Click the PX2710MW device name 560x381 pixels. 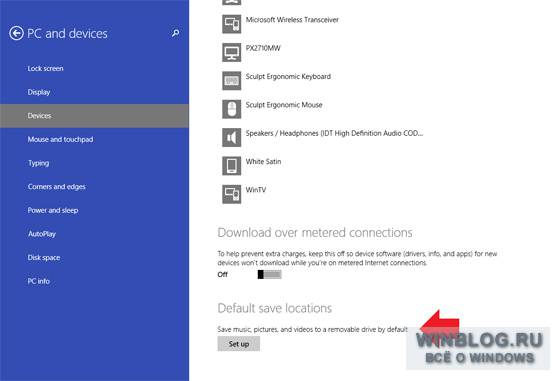tap(263, 48)
